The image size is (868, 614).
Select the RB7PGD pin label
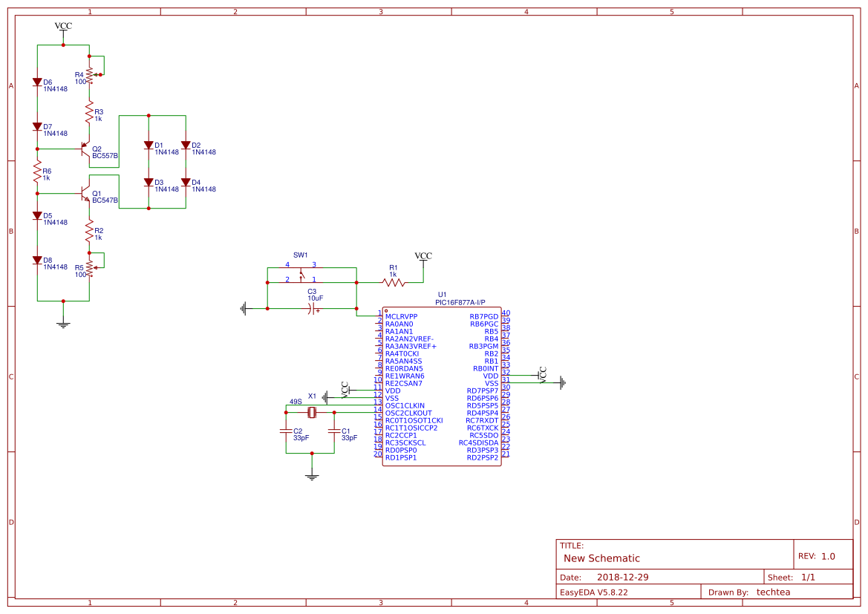pyautogui.click(x=484, y=317)
